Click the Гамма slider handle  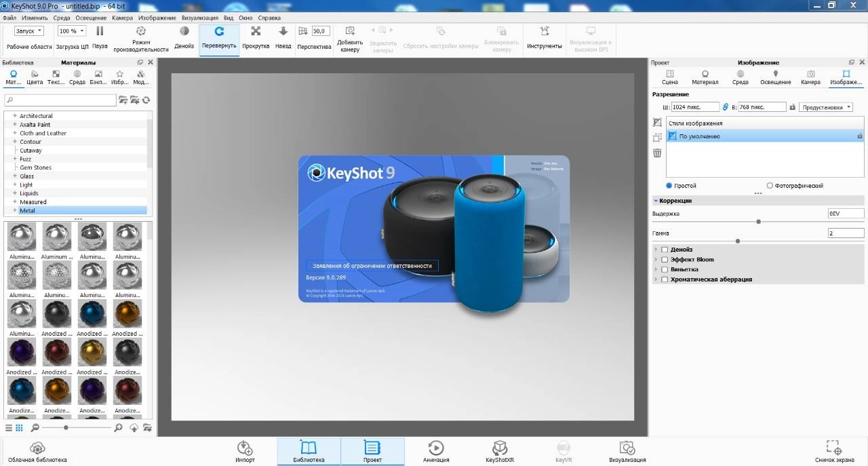tap(738, 241)
